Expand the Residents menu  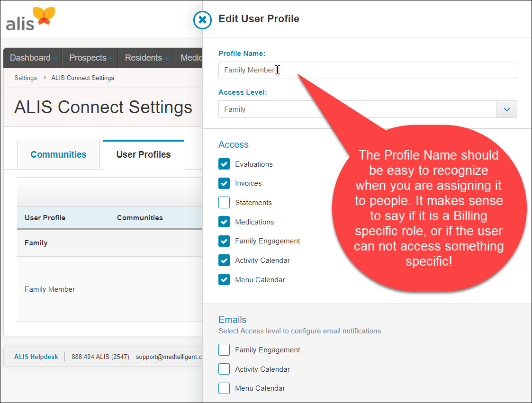click(146, 58)
